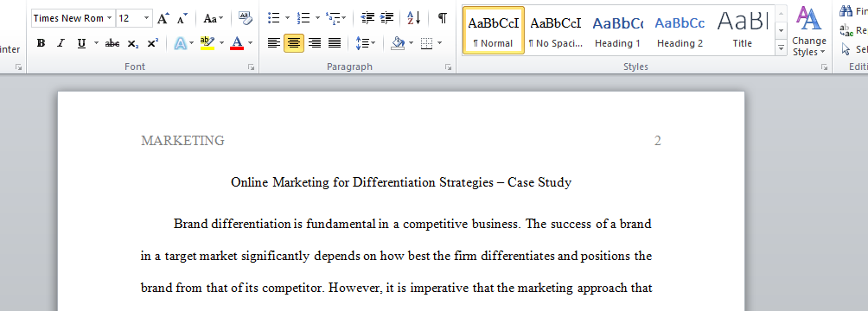Click the Select cursor icon
Screen dimensions: 868x311
846,49
